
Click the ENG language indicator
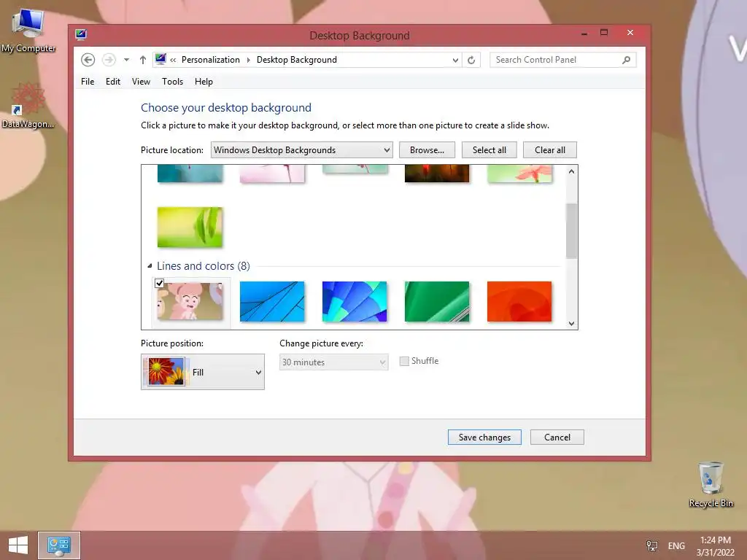coord(676,545)
